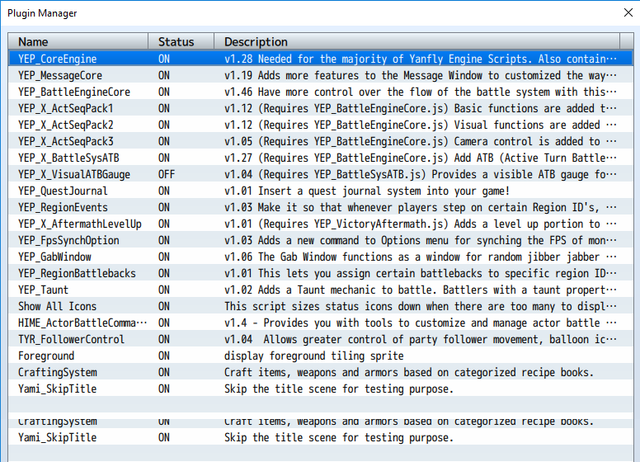The image size is (640, 462).
Task: Select the YEP_X_VisualATBGauge plugin name
Action: point(74,174)
